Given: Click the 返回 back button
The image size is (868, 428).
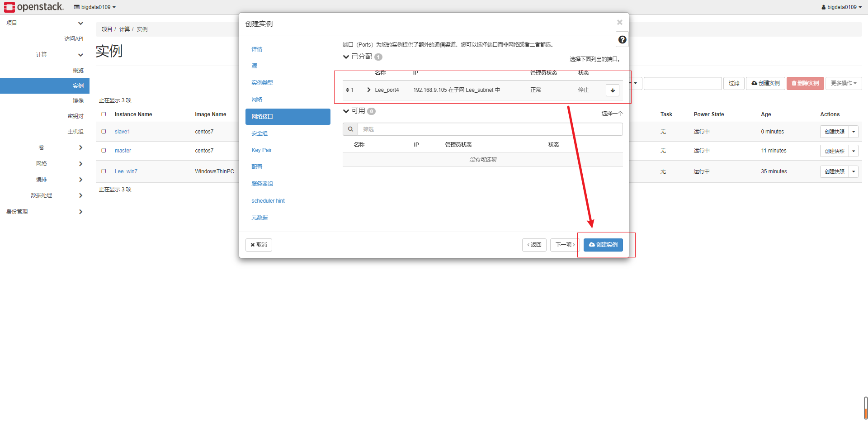Looking at the screenshot, I should (534, 245).
